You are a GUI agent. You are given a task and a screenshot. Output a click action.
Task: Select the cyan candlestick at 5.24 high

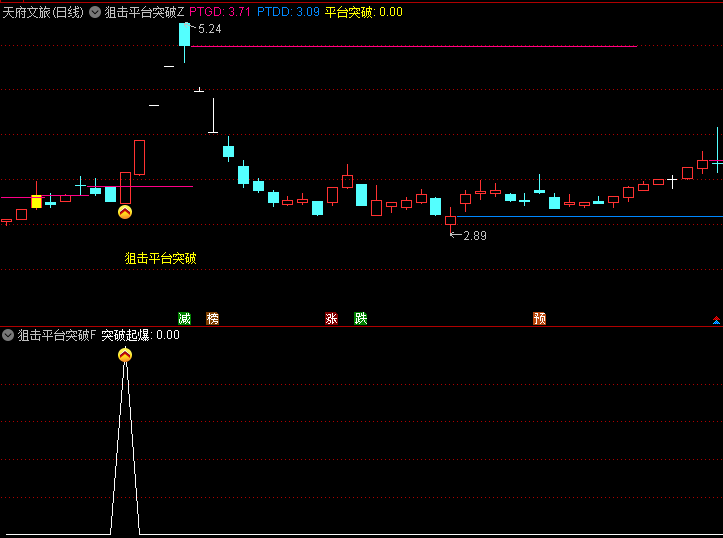(184, 35)
